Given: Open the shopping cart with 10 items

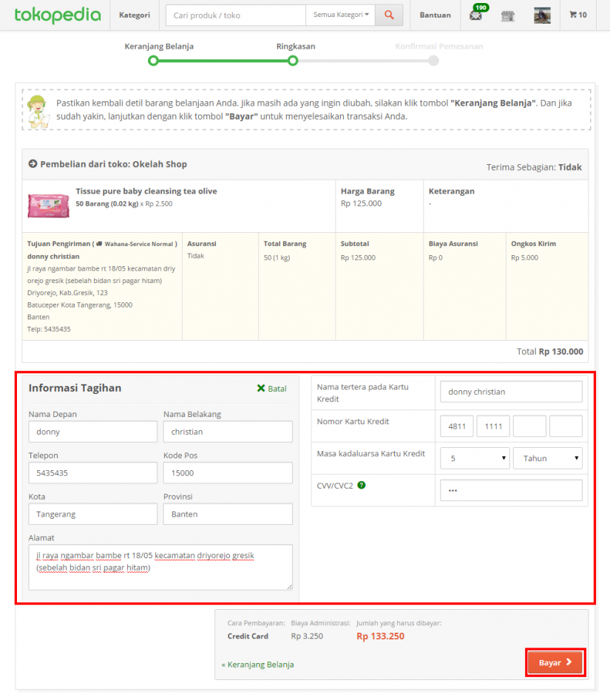Looking at the screenshot, I should (x=577, y=15).
